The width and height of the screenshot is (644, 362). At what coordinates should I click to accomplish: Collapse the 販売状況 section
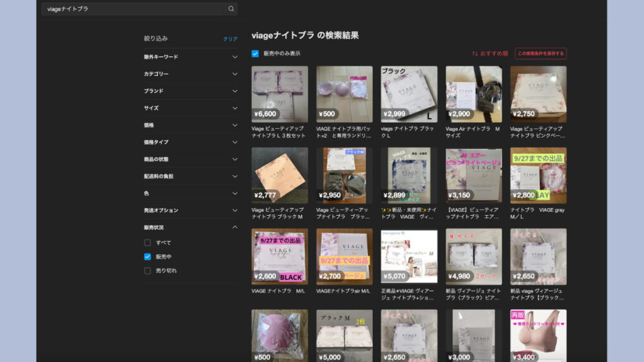click(191, 228)
